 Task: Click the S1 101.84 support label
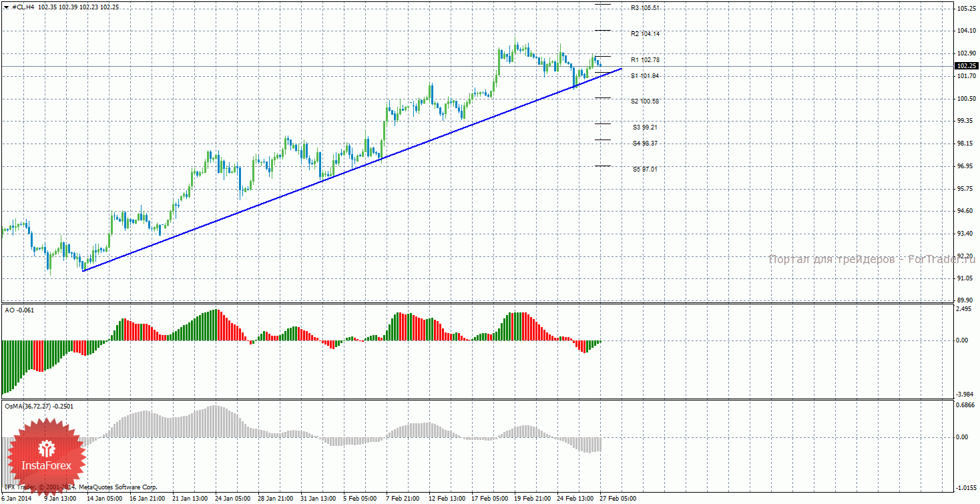pyautogui.click(x=645, y=76)
